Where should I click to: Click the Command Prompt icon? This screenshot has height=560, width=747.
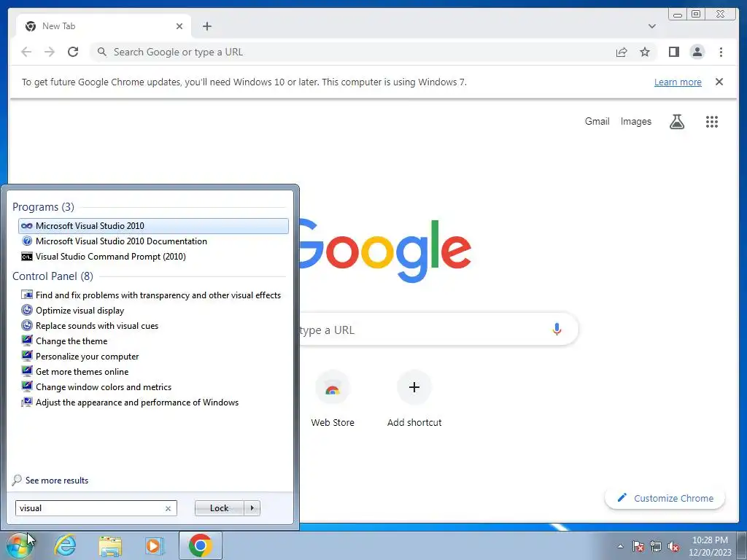pos(27,257)
